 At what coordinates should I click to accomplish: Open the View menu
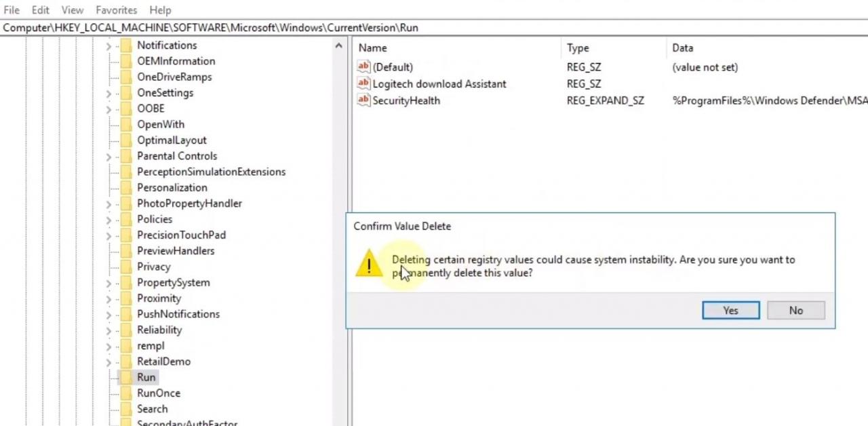tap(73, 10)
